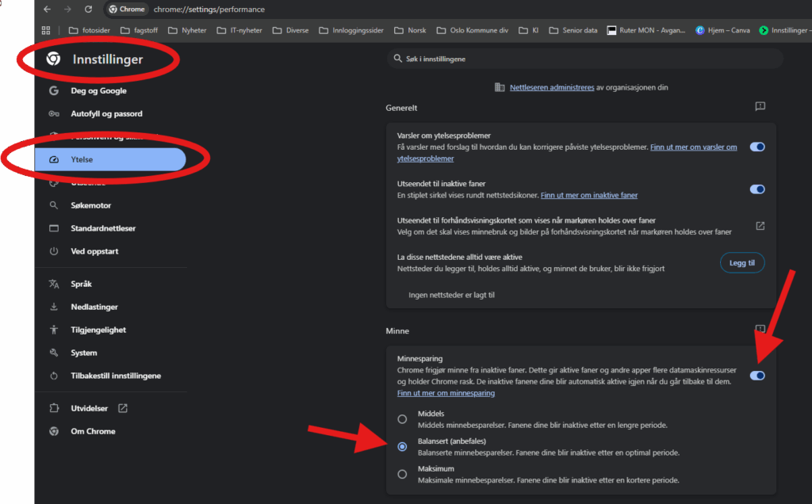Disable Varsler om ytelsesproblemer toggle
Image resolution: width=812 pixels, height=504 pixels.
[x=757, y=147]
